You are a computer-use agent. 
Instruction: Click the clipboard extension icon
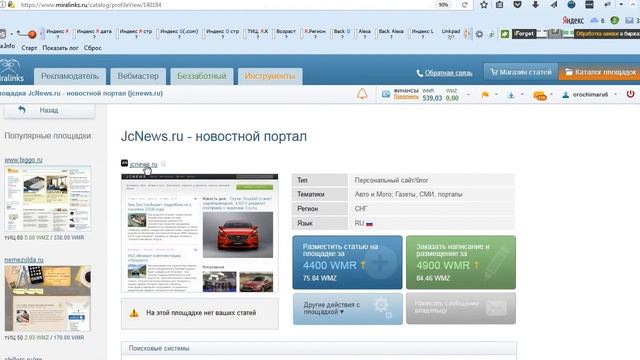tap(500, 5)
